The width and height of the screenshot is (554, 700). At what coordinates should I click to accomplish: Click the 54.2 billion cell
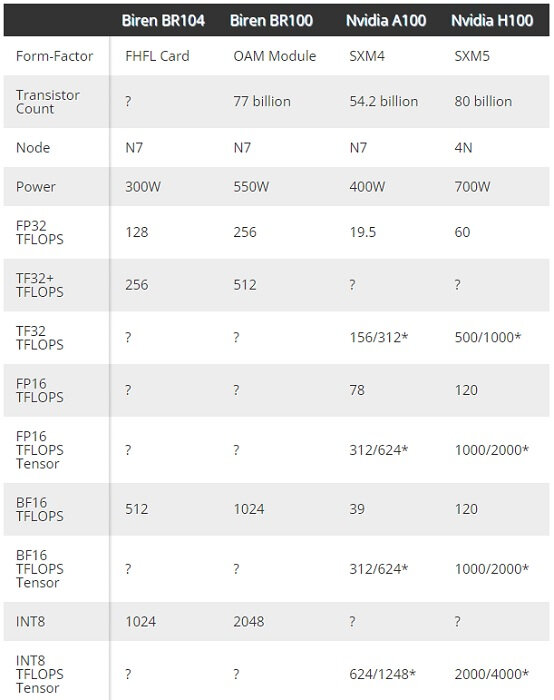pos(384,101)
